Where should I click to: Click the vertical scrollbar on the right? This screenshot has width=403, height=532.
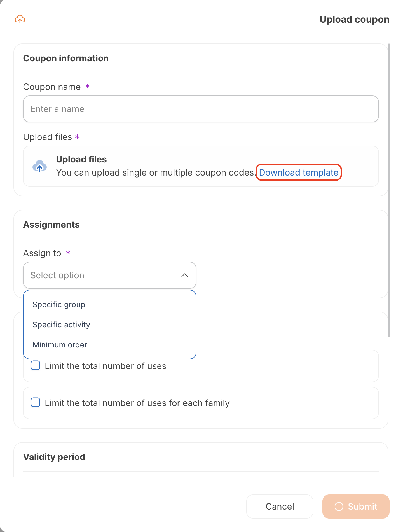pyautogui.click(x=389, y=190)
